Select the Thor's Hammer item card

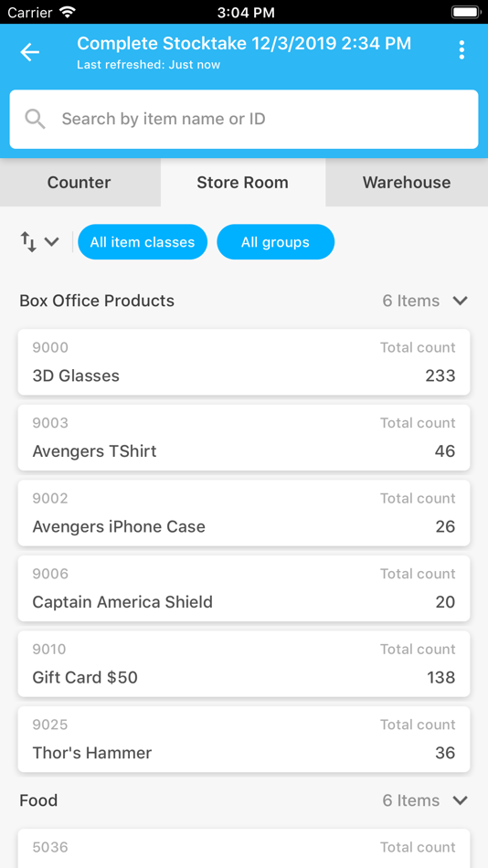point(244,739)
